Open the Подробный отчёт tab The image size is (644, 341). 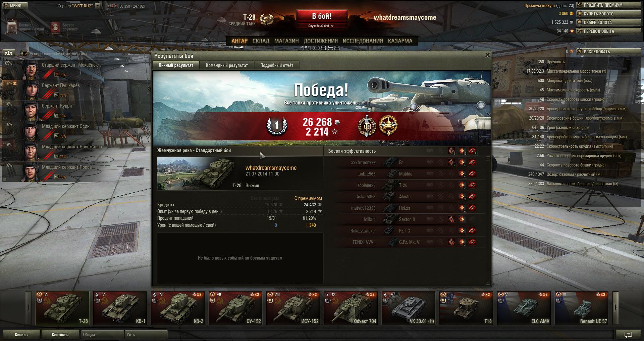(277, 65)
